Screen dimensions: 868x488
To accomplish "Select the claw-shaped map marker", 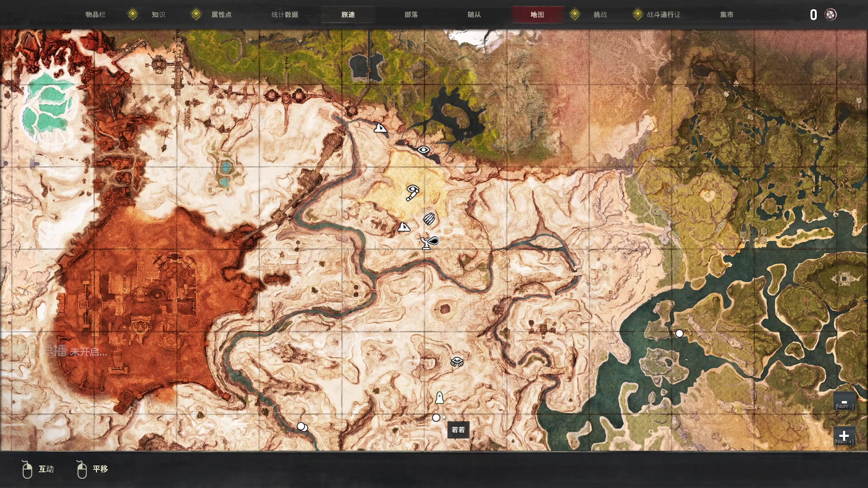I will 429,219.
